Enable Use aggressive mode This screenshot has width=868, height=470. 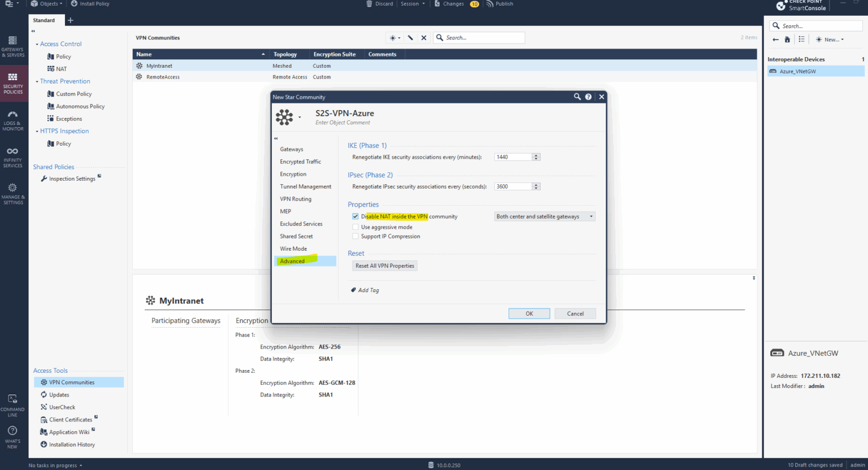pyautogui.click(x=355, y=227)
